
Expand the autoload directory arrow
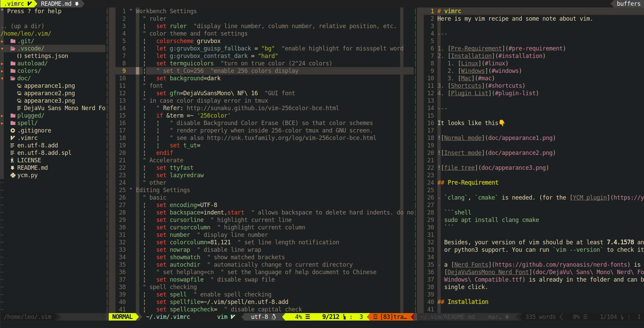click(2, 63)
